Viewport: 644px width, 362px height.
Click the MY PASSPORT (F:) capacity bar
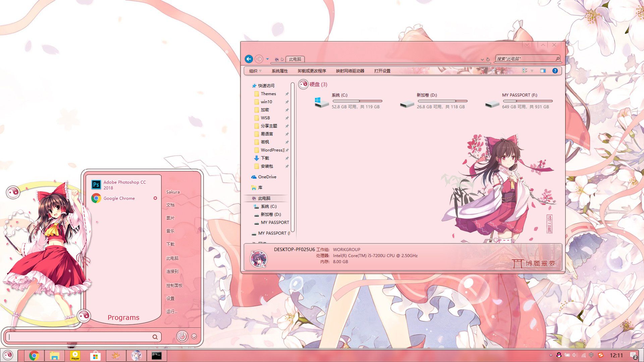528,101
